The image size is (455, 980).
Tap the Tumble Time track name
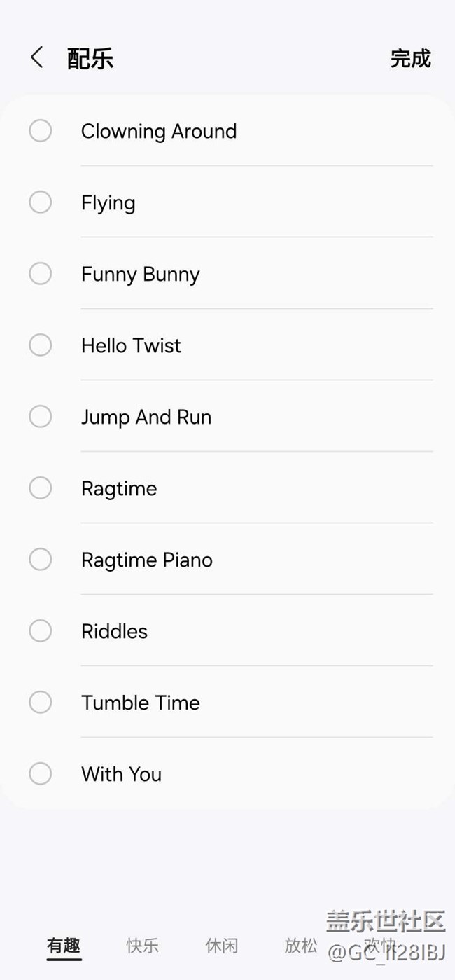(141, 703)
